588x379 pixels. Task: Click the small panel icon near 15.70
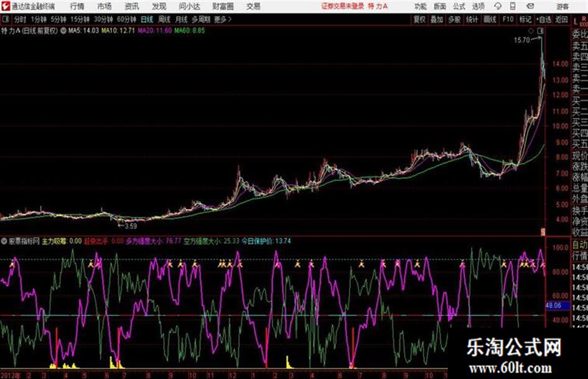point(540,30)
